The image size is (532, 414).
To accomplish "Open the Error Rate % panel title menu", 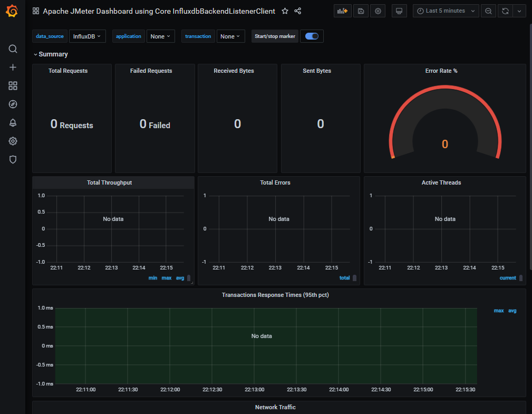I will 441,71.
